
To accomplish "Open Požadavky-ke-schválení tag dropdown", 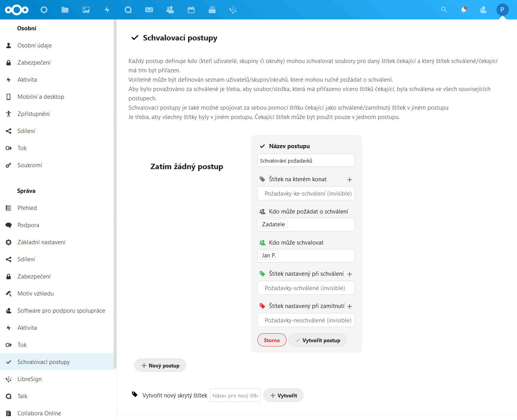I will tap(306, 193).
